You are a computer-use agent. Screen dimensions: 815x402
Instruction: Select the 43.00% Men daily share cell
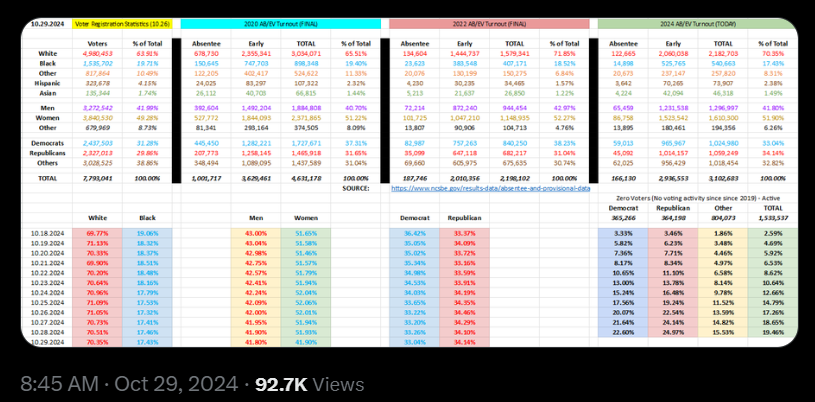(x=256, y=233)
